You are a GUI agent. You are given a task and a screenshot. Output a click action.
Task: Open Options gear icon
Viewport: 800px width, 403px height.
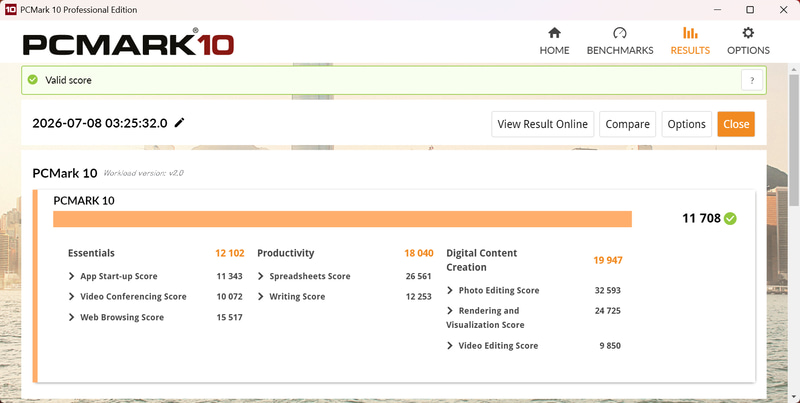748,33
